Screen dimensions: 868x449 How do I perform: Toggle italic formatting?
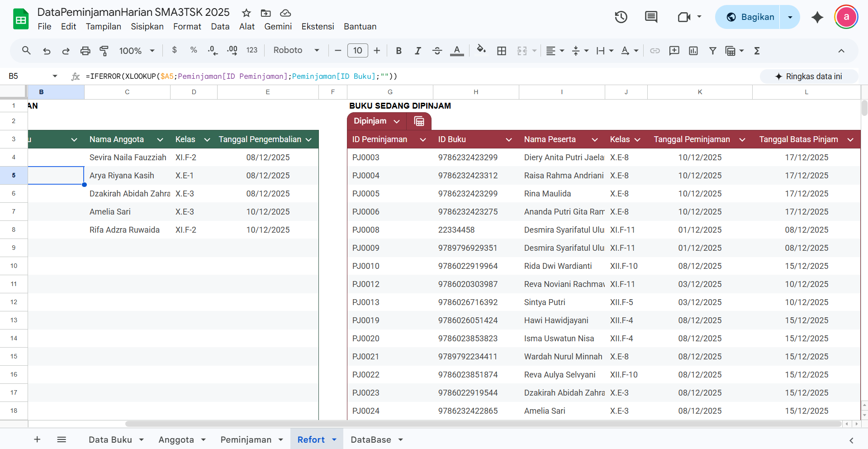(417, 51)
